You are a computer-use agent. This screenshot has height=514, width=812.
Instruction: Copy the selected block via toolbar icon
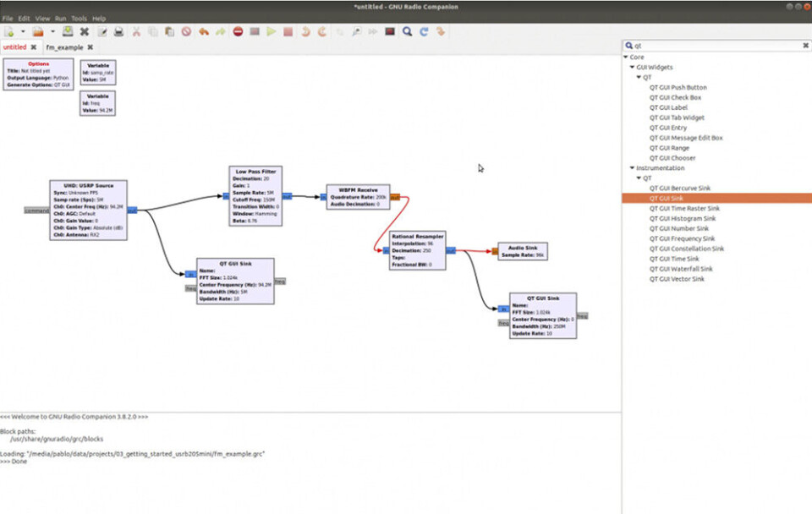153,31
